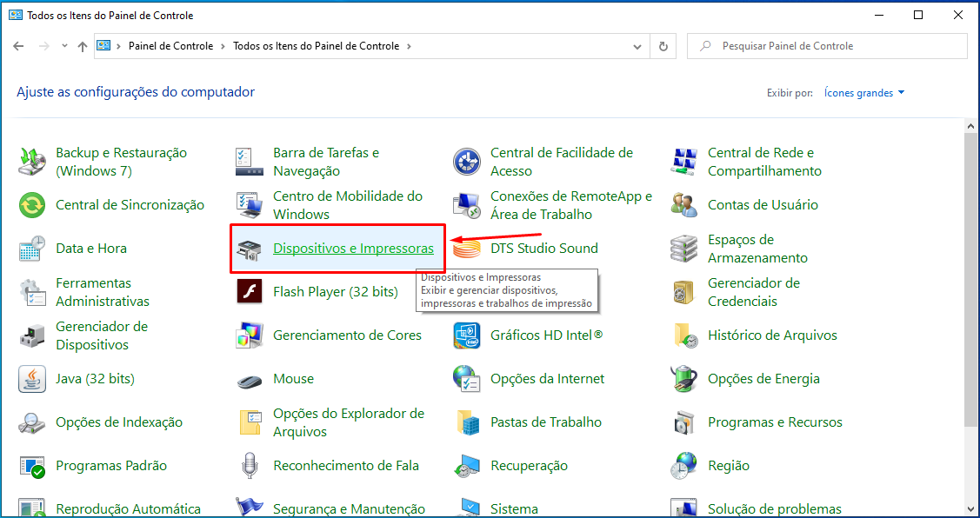Click the Data e Hora icon
The image size is (980, 518).
pos(32,249)
